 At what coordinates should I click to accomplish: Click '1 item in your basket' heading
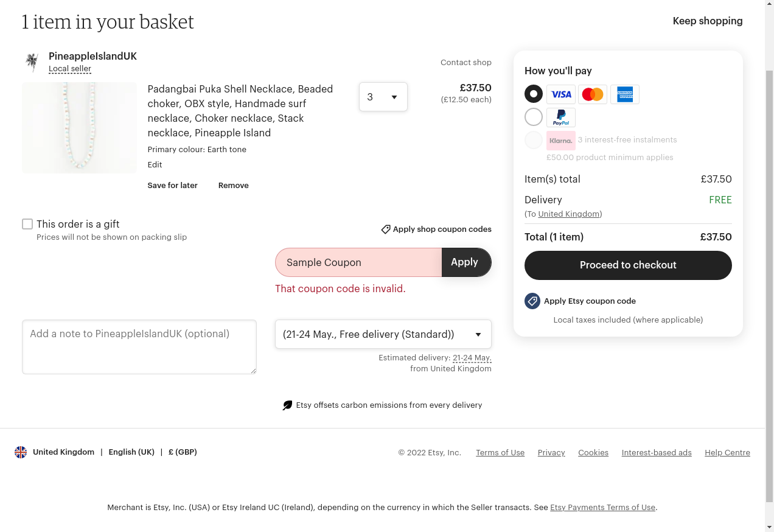pyautogui.click(x=108, y=21)
